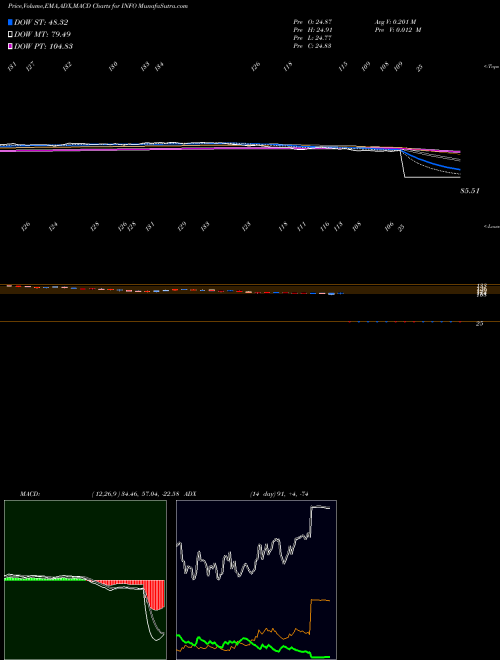This screenshot has width=500, height=660.
Task: Click the white DOW MT legend swatch
Action: point(10,34)
